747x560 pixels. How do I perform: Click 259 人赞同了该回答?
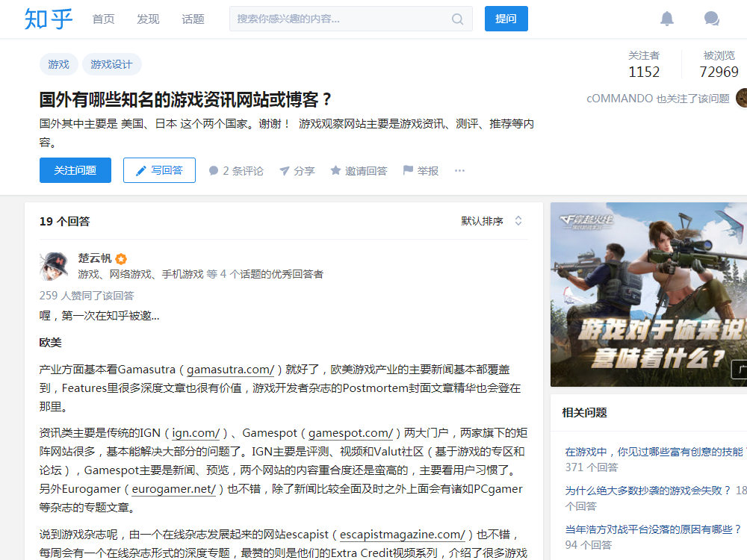(x=87, y=295)
